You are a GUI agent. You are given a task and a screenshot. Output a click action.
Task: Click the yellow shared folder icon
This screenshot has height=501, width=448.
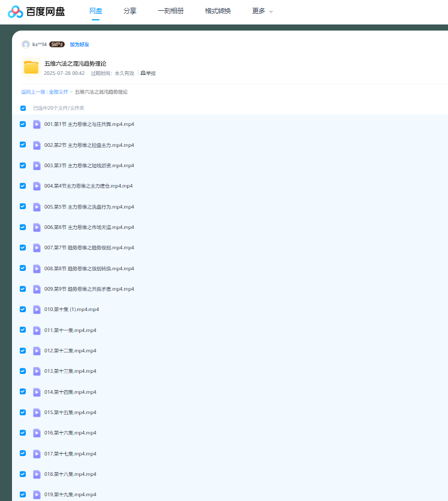point(31,67)
